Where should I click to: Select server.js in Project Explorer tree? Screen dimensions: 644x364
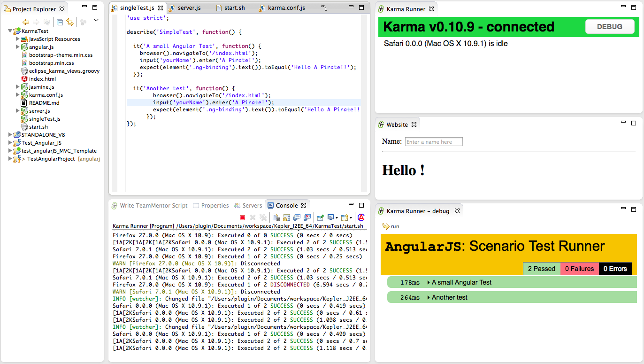click(39, 111)
